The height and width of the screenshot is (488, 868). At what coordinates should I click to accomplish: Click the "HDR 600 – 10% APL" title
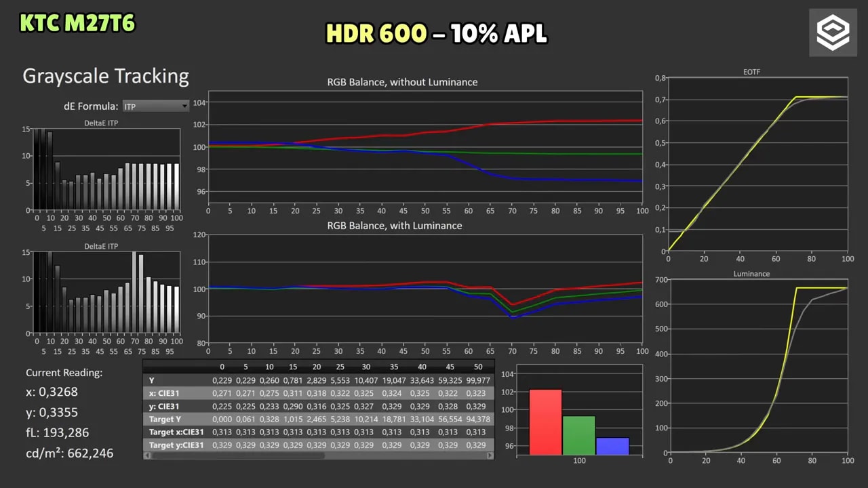coord(436,33)
